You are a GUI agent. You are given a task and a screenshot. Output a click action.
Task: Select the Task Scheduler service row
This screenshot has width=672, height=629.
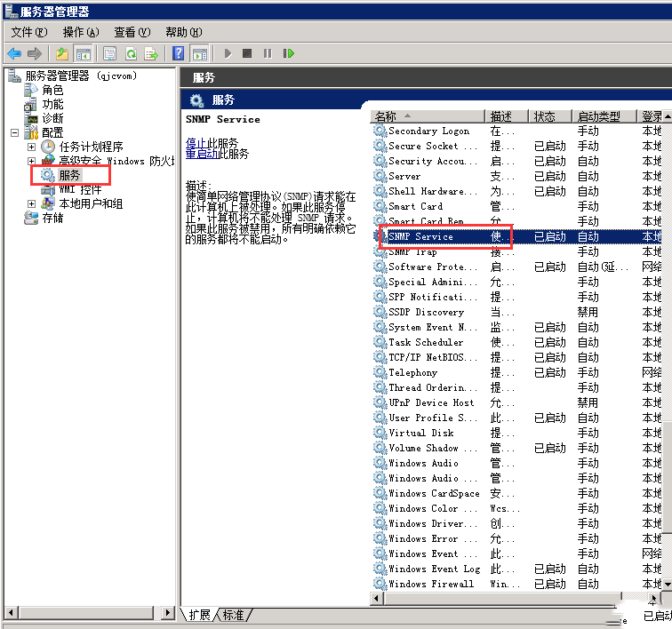tap(516, 342)
